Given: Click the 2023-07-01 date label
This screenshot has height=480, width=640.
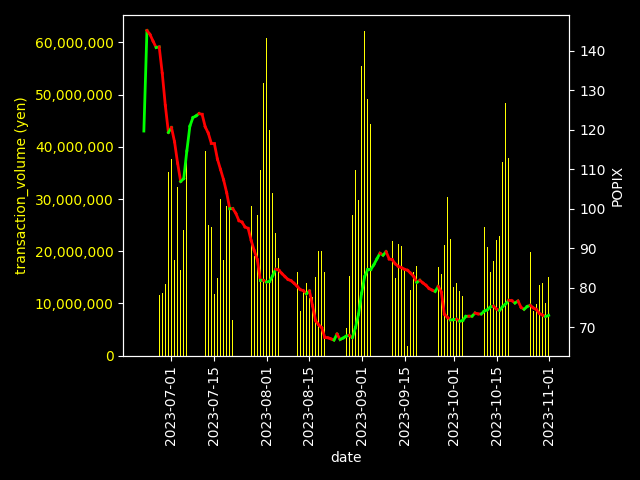Looking at the screenshot, I should (x=170, y=407).
